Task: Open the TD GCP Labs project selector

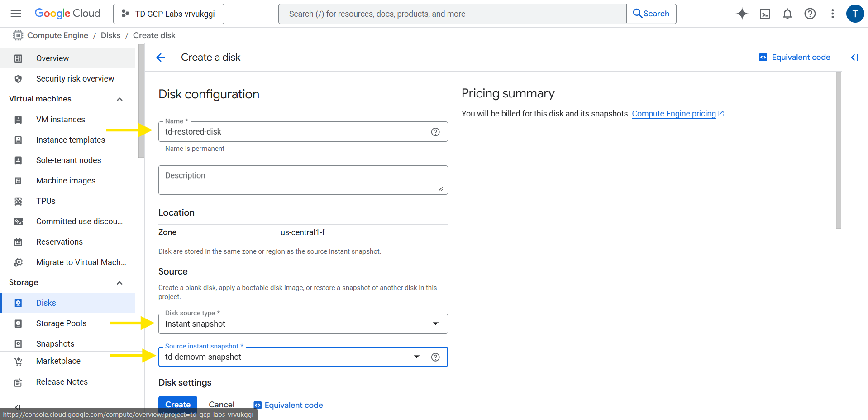Action: 169,14
